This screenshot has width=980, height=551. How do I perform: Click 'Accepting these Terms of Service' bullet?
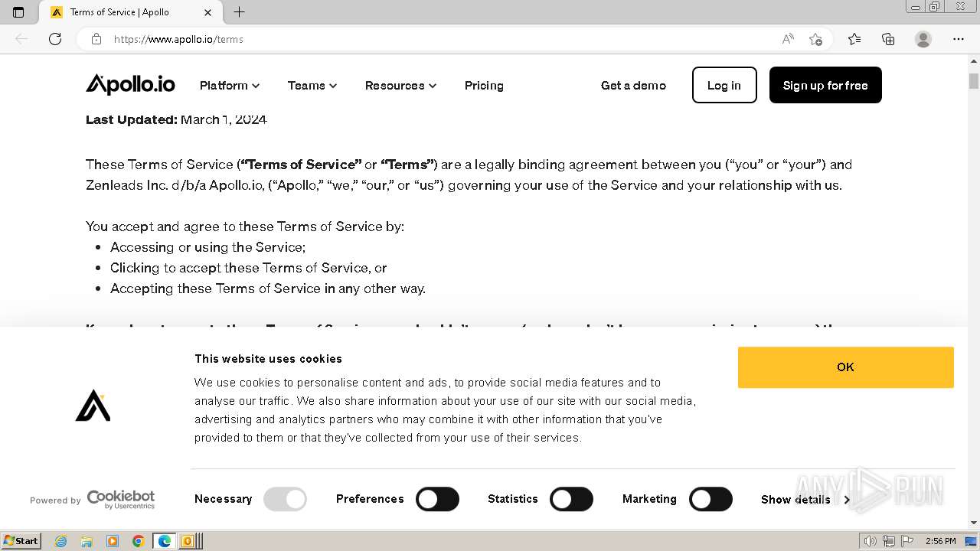click(267, 289)
